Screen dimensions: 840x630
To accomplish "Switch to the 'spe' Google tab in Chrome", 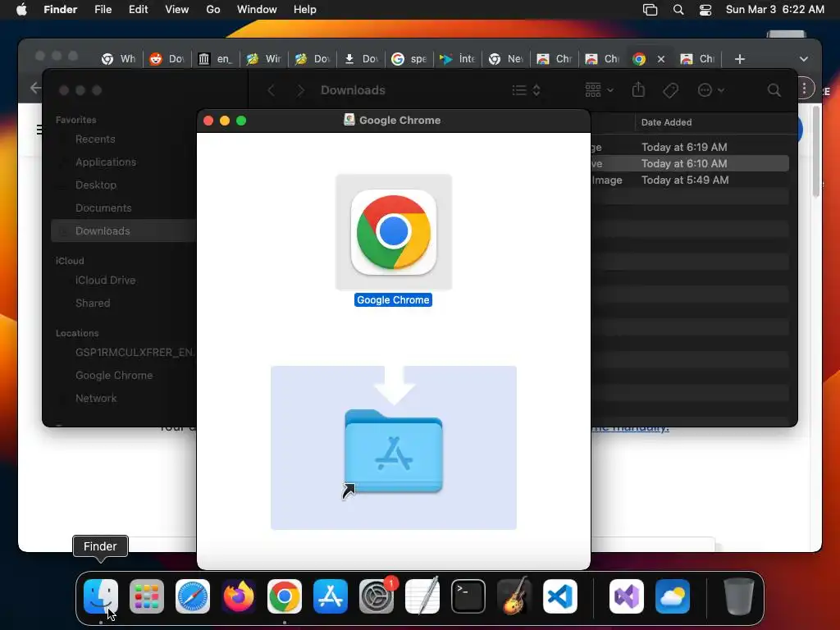I will pos(409,59).
